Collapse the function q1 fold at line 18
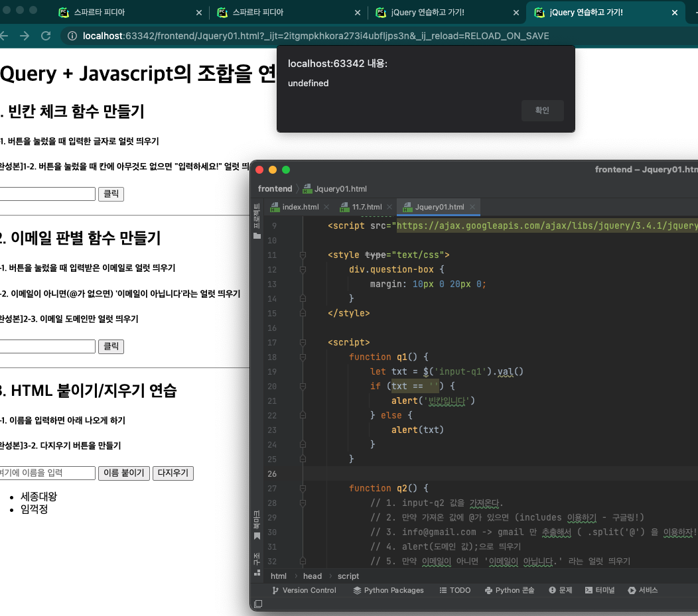The height and width of the screenshot is (616, 698). 303,357
